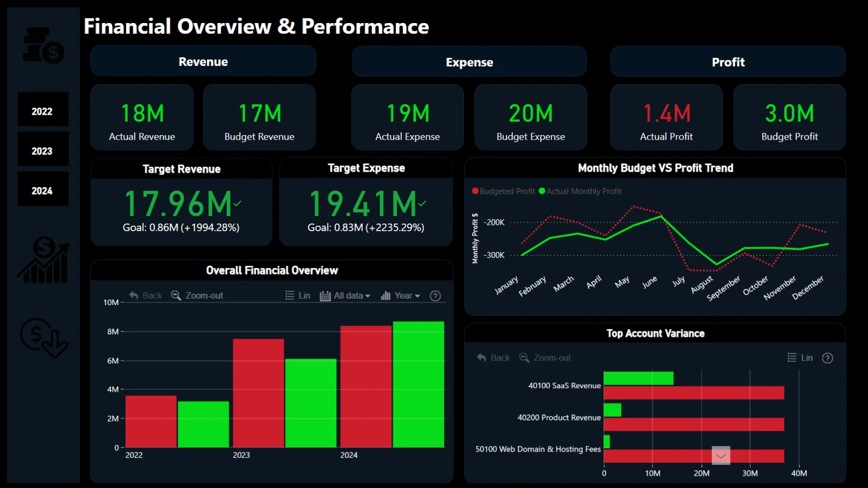
Task: Click the Profit section header
Action: pos(728,62)
